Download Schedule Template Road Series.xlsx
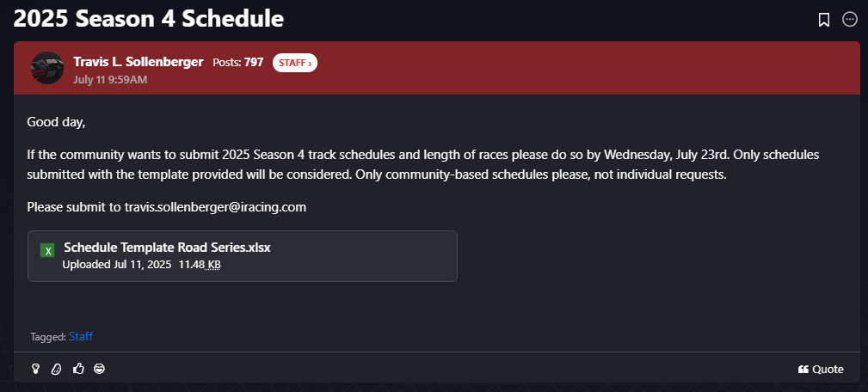The width and height of the screenshot is (868, 392). pyautogui.click(x=167, y=248)
